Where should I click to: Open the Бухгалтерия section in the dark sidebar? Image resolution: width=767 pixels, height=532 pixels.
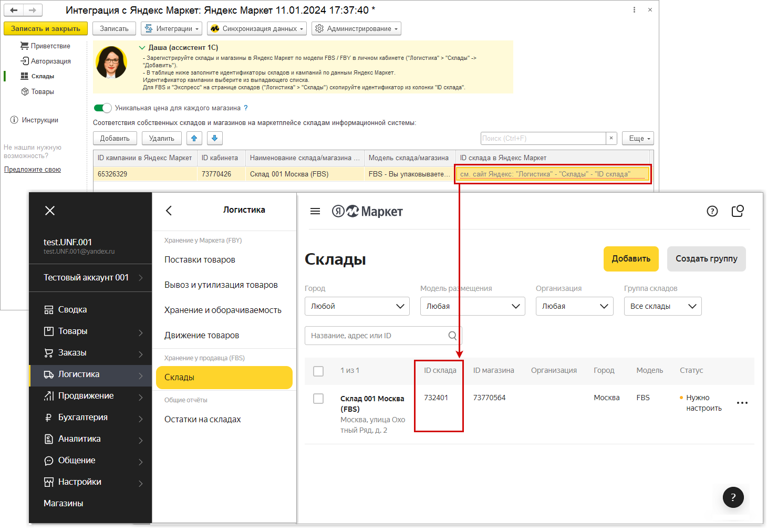click(x=90, y=418)
